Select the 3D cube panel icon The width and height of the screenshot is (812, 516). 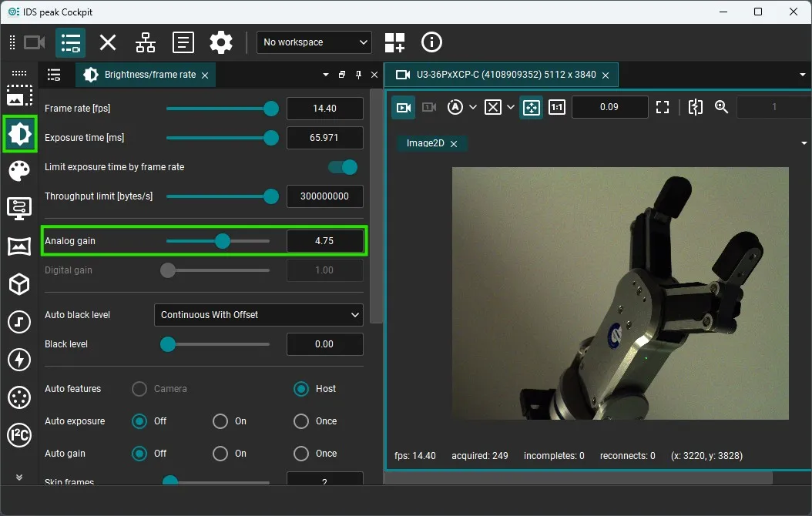point(18,284)
